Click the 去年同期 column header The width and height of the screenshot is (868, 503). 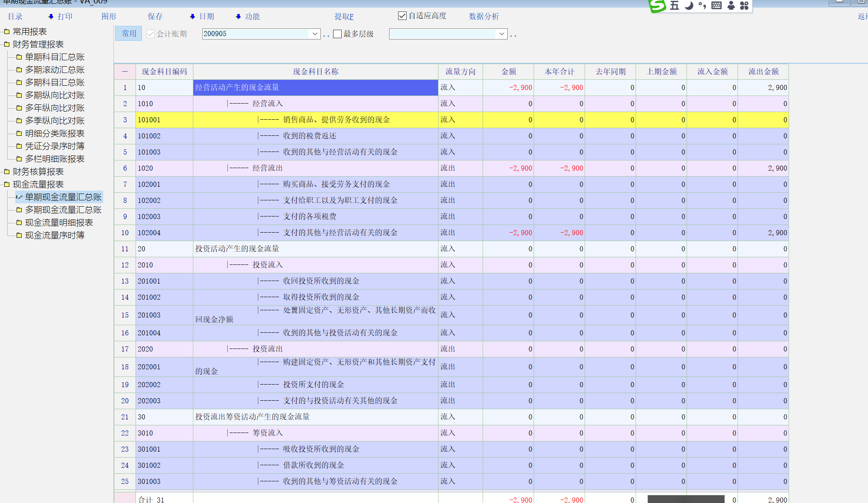[611, 72]
